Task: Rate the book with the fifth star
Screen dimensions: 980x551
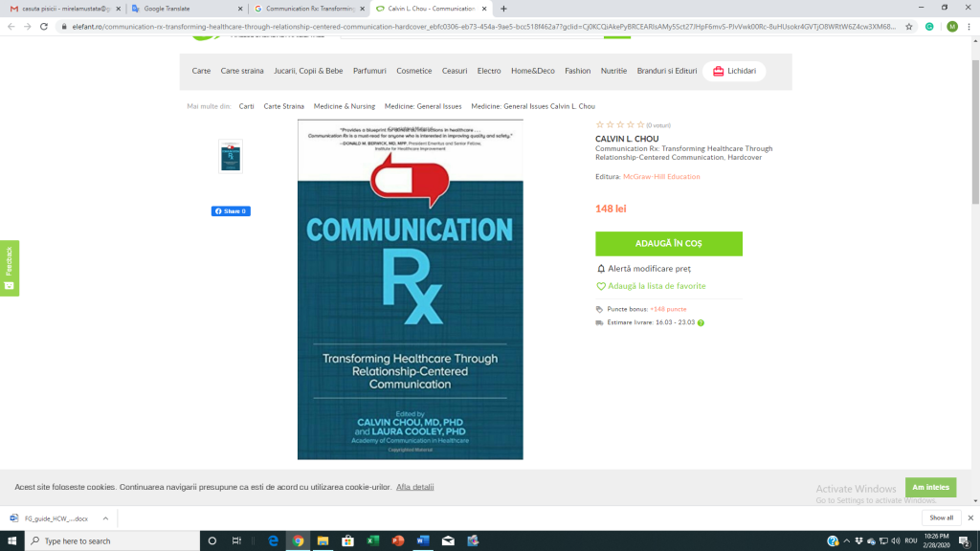Action: coord(640,125)
